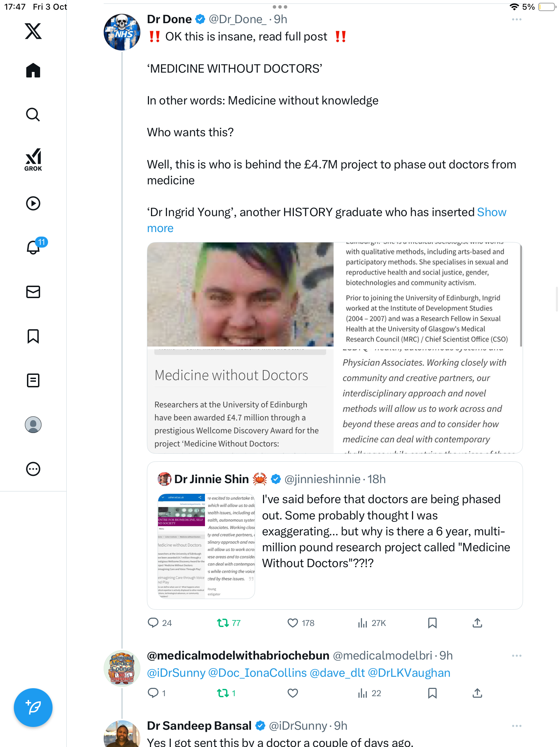Open the Messages envelope icon

(33, 292)
